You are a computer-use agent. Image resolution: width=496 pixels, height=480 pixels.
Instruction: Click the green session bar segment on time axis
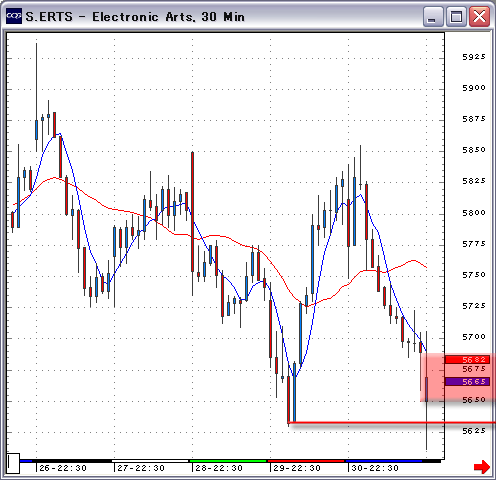tap(228, 461)
